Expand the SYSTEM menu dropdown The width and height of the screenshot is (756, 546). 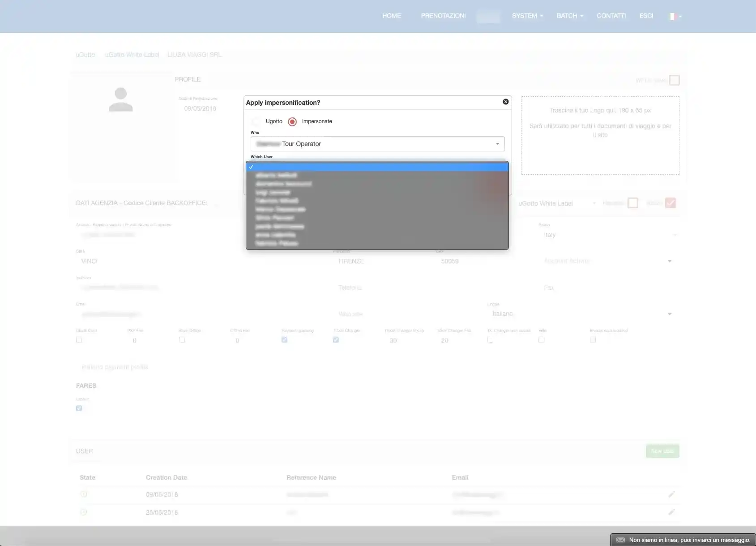(x=527, y=16)
